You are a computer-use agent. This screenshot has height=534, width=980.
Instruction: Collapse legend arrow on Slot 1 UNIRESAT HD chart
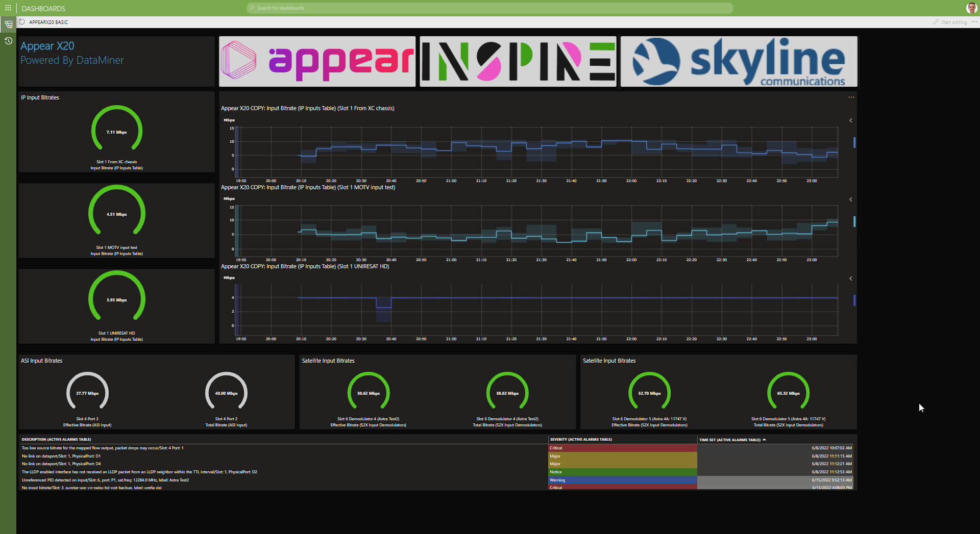click(851, 278)
